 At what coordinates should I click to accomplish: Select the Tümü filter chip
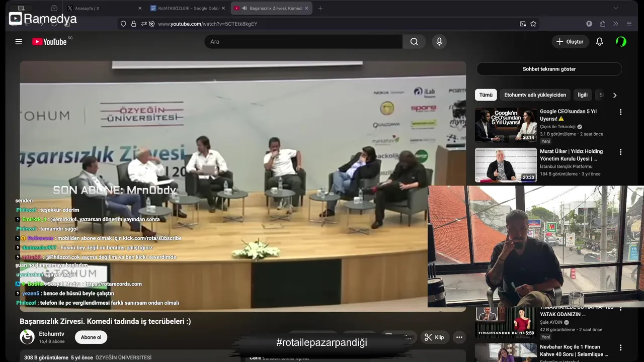click(486, 95)
